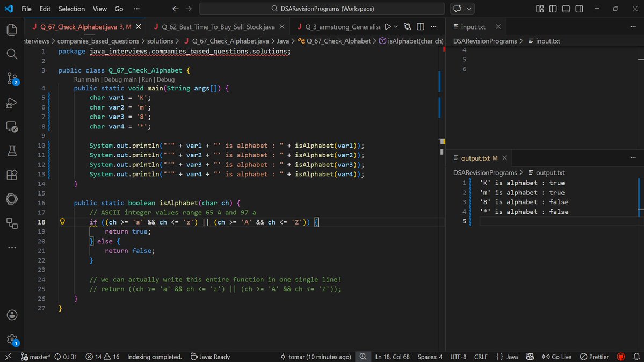Open notifications bell in status bar

pos(636,357)
